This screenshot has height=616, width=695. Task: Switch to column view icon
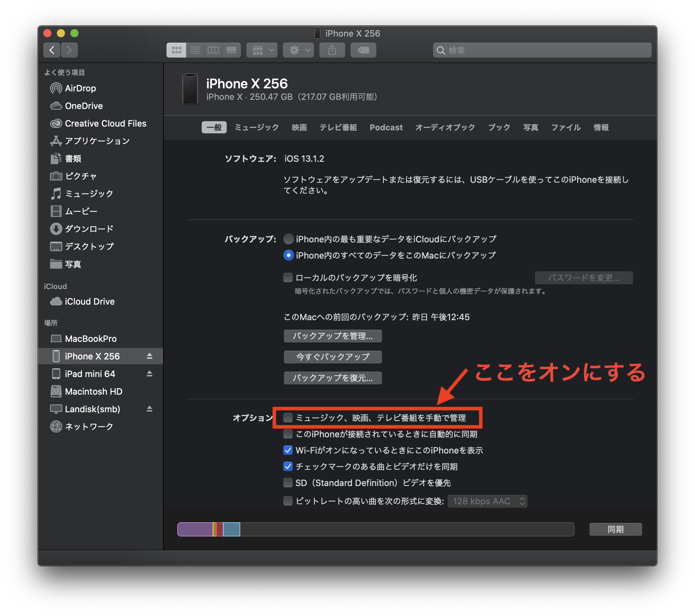[x=213, y=50]
